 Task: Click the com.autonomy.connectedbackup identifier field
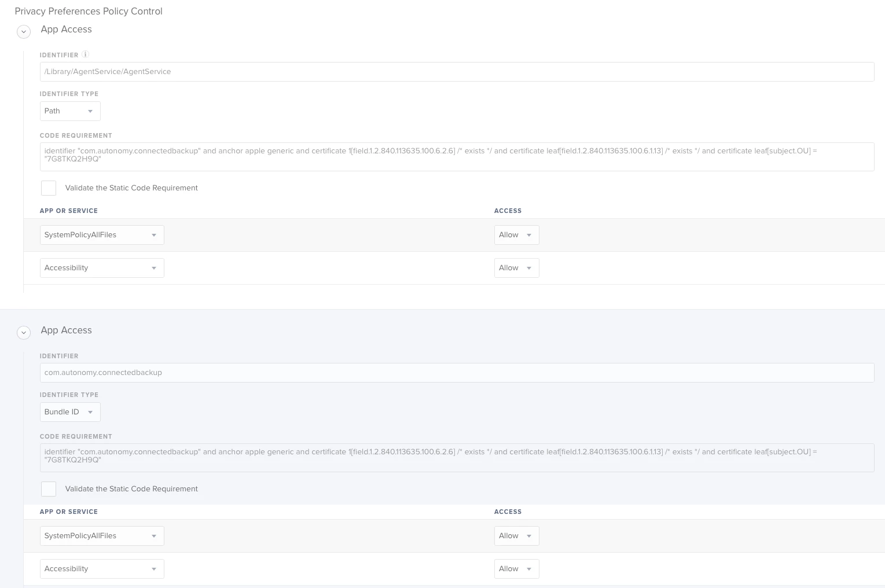click(x=457, y=373)
